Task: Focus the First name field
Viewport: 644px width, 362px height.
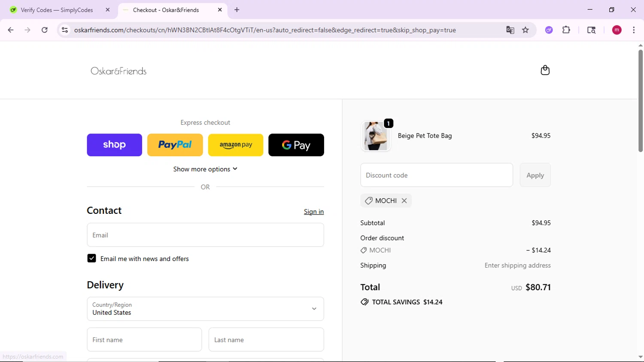Action: pyautogui.click(x=144, y=340)
